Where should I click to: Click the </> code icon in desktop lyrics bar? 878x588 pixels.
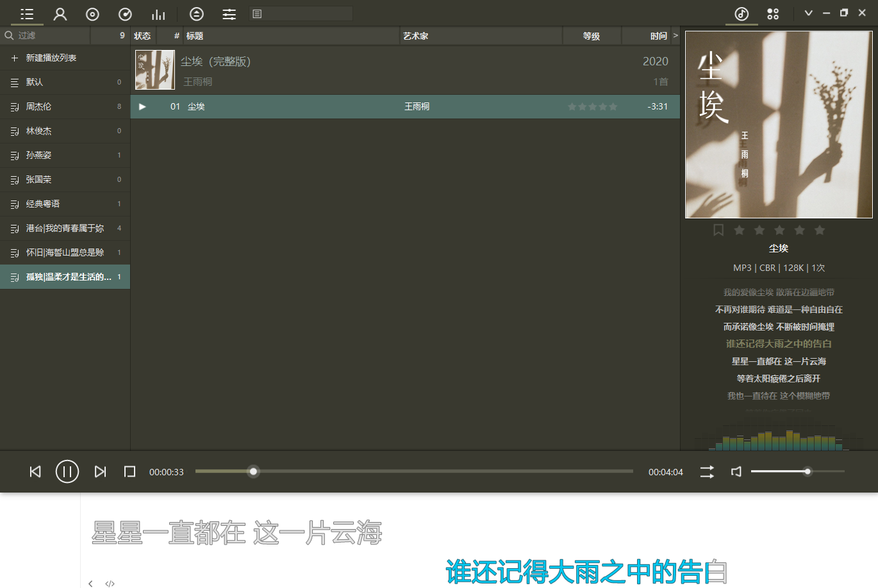[x=110, y=584]
